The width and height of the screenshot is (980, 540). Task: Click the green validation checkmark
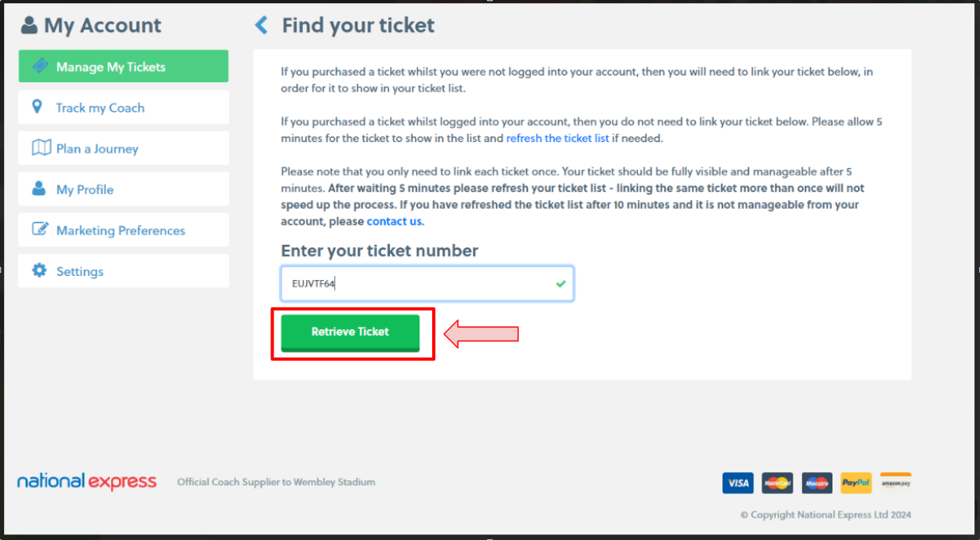point(561,282)
